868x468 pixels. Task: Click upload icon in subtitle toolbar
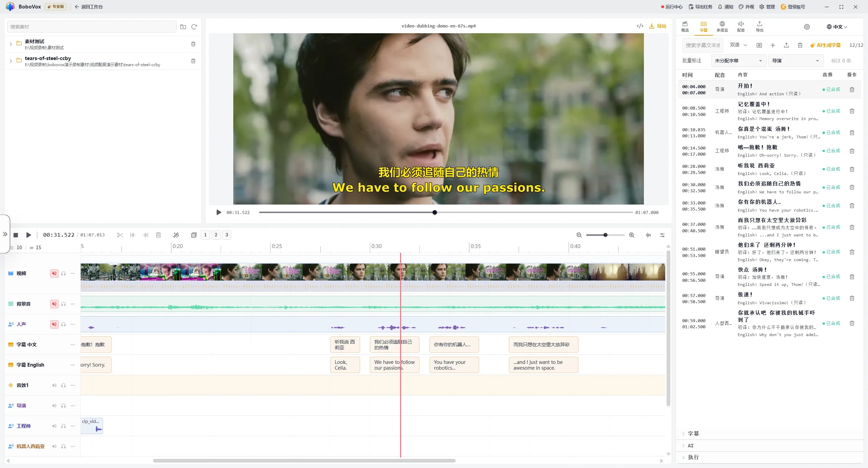[x=786, y=45]
